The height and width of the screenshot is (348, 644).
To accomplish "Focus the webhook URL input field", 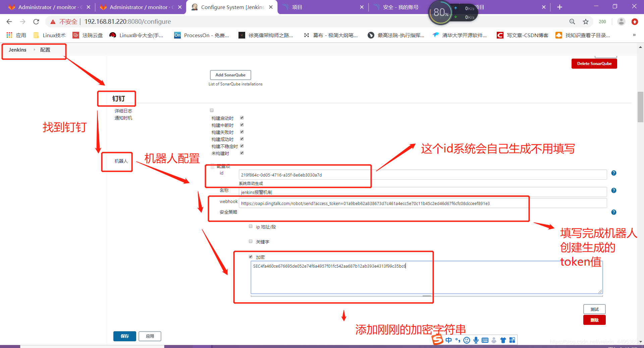I will [x=423, y=203].
